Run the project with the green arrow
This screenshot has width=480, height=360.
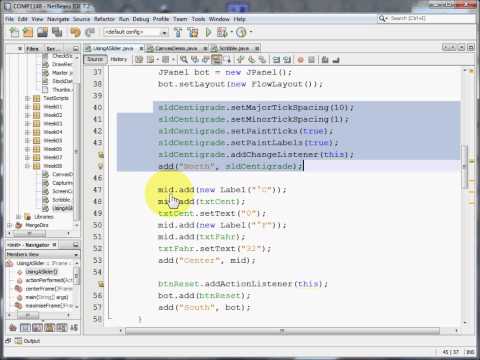208,32
